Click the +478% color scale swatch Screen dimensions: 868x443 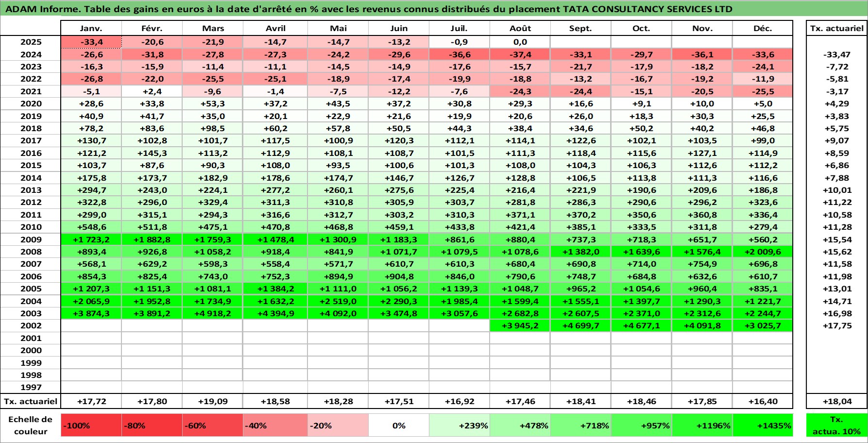click(x=520, y=426)
